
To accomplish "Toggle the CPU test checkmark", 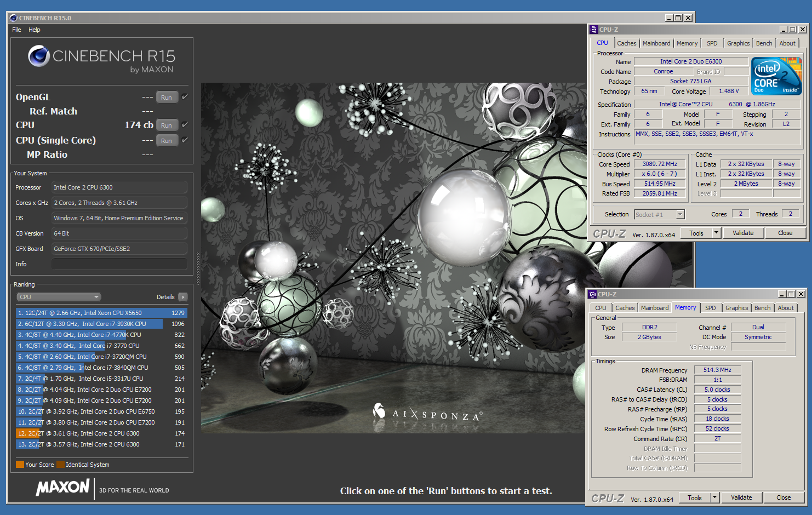I will (x=185, y=125).
